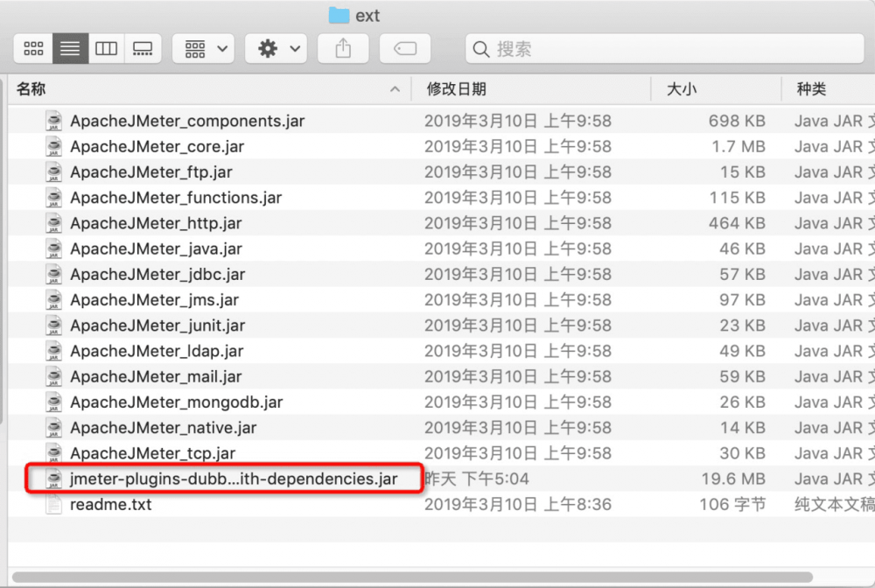Screen dimensions: 875x588
Task: Toggle sort order arrow in name column
Action: tap(395, 89)
